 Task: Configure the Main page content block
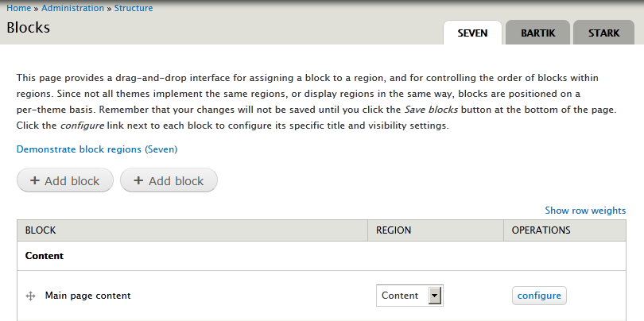[x=539, y=296]
